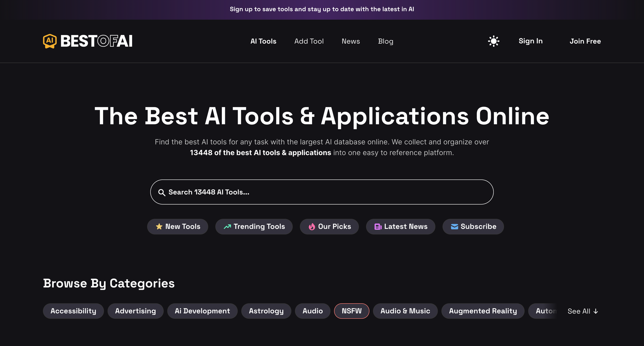
Task: Select the Advertising category chip
Action: click(x=136, y=311)
